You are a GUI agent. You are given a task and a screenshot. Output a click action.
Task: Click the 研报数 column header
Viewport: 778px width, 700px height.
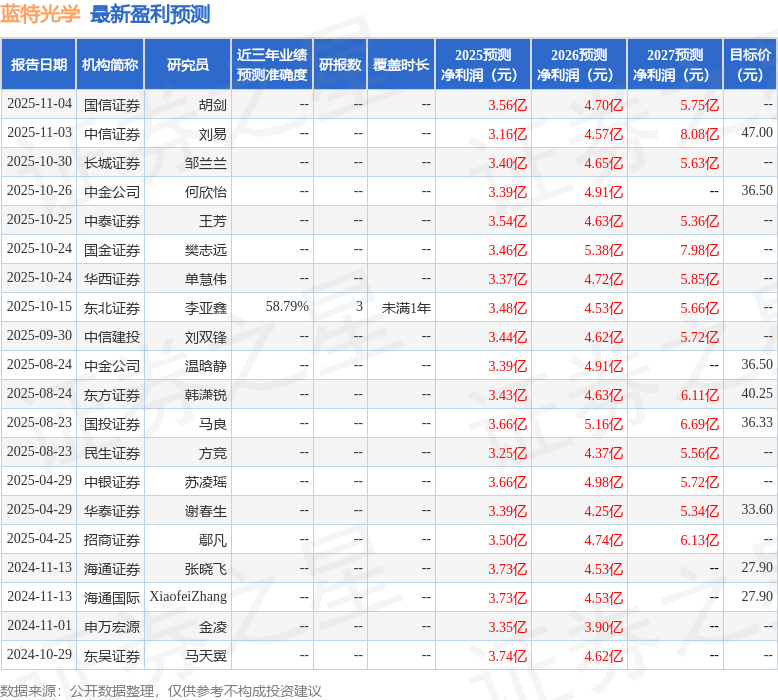click(x=340, y=64)
